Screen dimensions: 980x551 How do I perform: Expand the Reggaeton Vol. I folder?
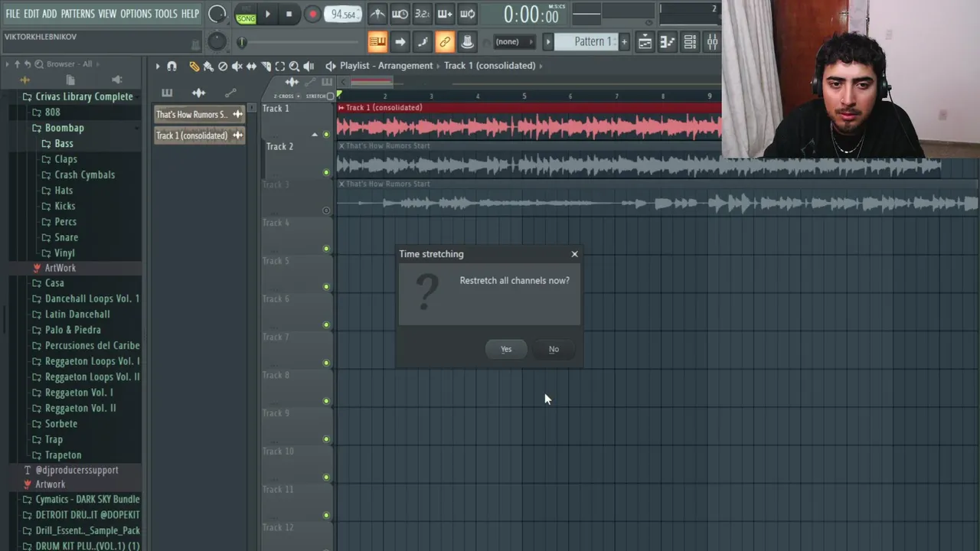(x=72, y=393)
